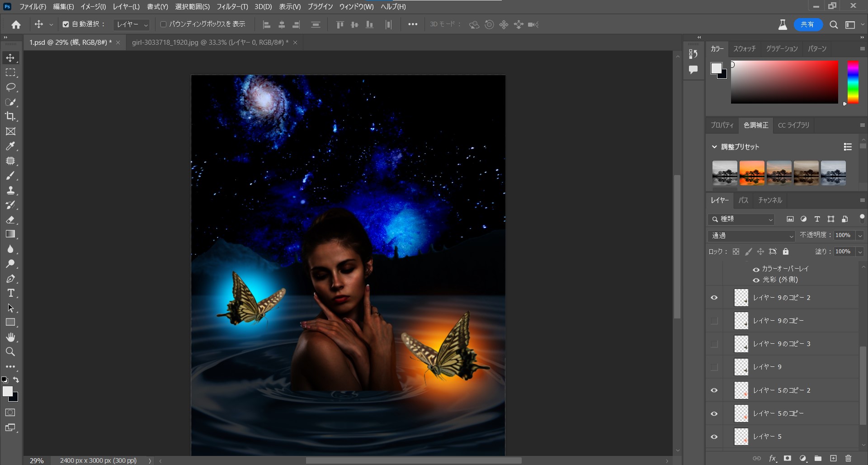Image resolution: width=868 pixels, height=465 pixels.
Task: Switch to the チャンネル tab
Action: click(x=770, y=200)
